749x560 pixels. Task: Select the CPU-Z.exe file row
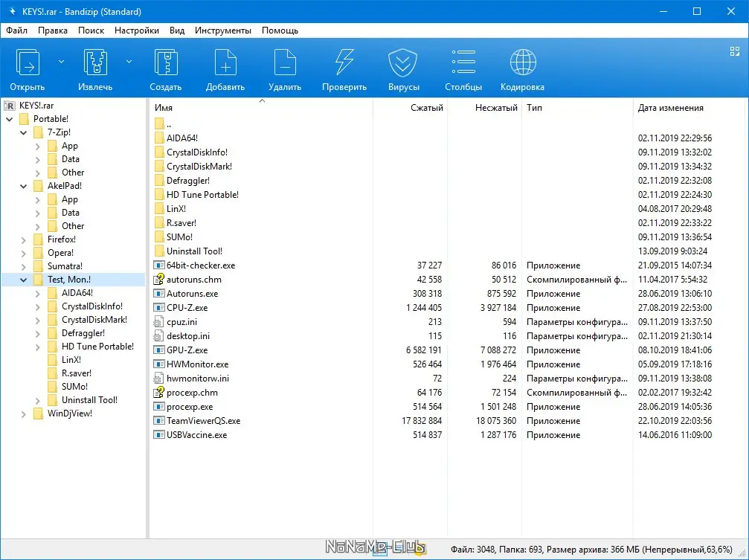point(447,308)
